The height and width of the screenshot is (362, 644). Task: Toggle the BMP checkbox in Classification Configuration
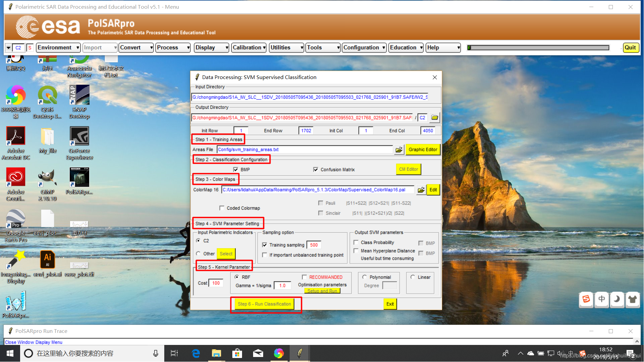pos(234,169)
